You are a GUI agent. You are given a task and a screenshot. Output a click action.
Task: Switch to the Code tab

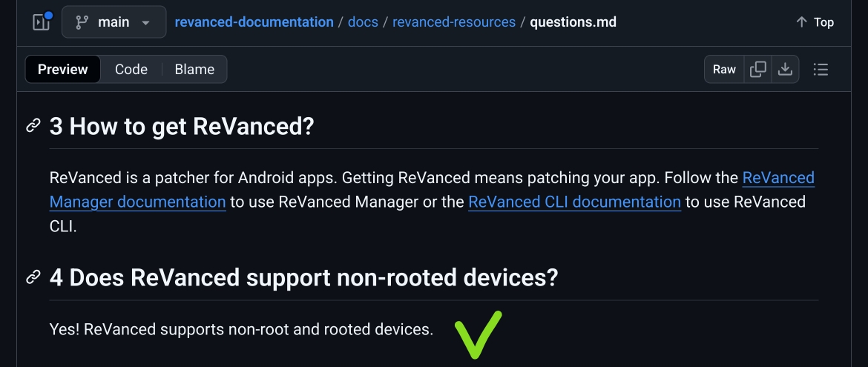click(131, 70)
